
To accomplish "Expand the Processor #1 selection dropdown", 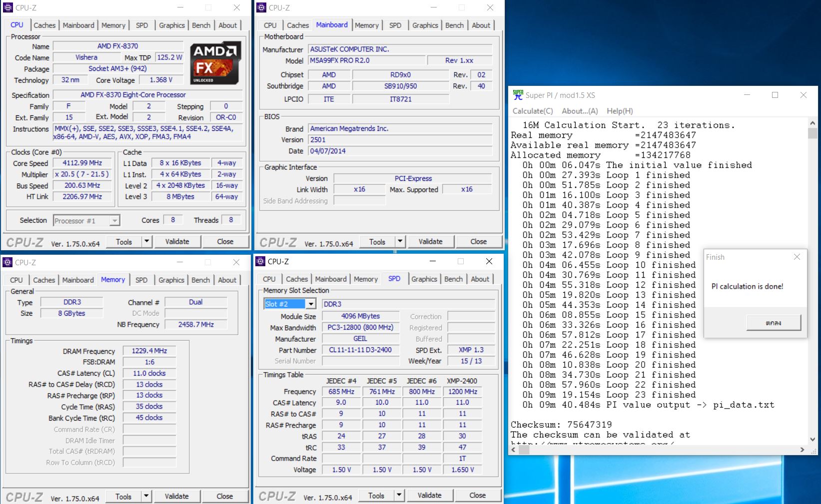I will 115,221.
